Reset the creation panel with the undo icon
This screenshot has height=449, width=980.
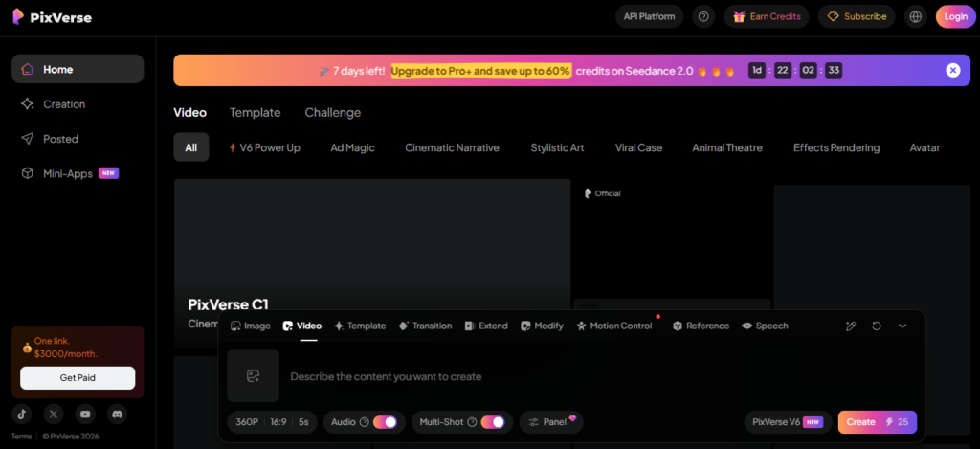click(877, 326)
